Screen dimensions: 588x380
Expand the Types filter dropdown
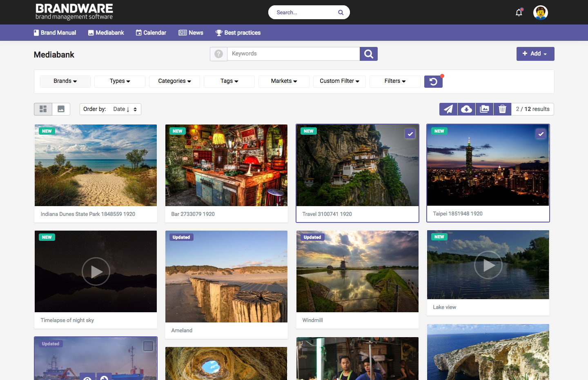pyautogui.click(x=120, y=81)
